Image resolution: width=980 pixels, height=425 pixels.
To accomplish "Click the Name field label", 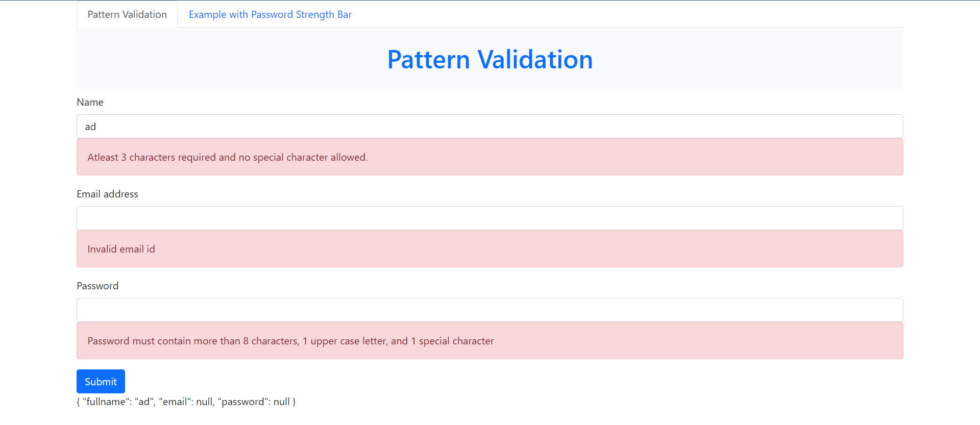I will tap(90, 102).
